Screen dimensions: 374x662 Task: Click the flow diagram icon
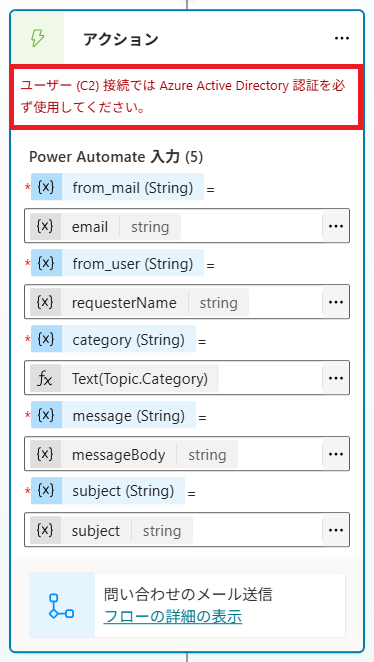click(x=62, y=605)
